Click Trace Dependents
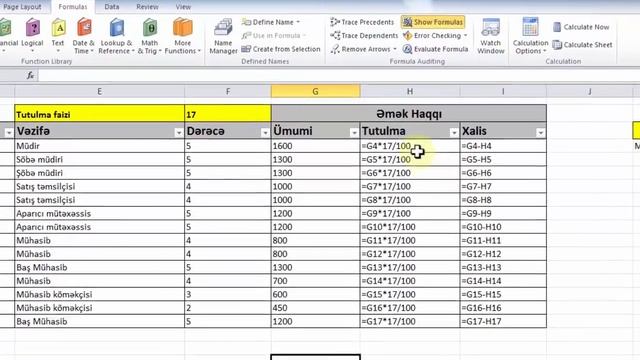640x360 pixels. click(364, 36)
